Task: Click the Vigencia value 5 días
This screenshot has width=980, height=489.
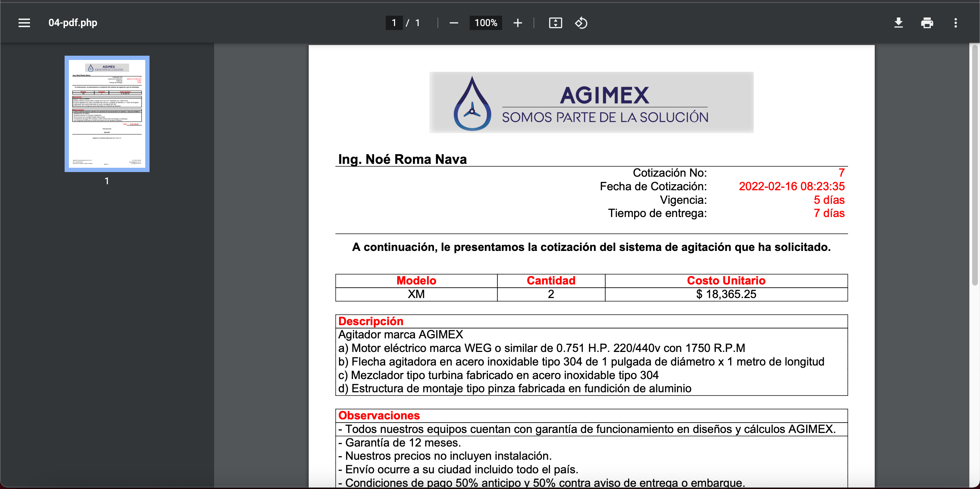Action: (x=829, y=200)
